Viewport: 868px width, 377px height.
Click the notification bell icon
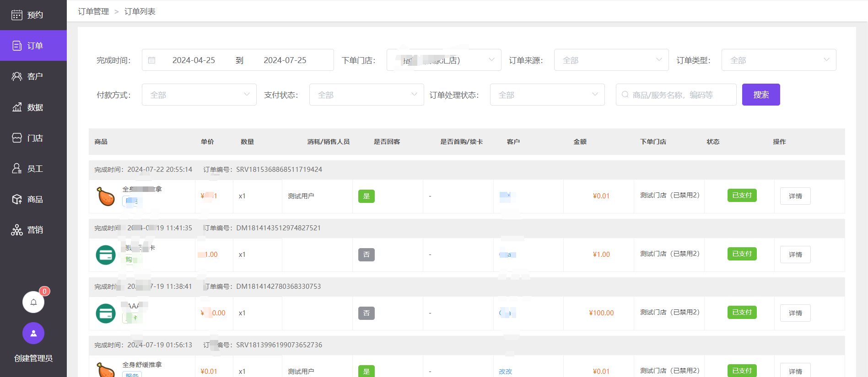33,302
